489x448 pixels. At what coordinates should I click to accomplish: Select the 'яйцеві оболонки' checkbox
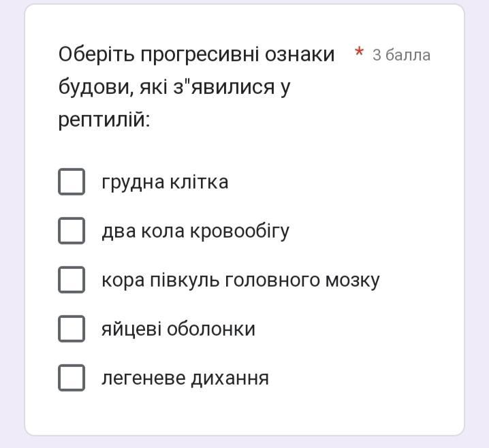pos(72,329)
